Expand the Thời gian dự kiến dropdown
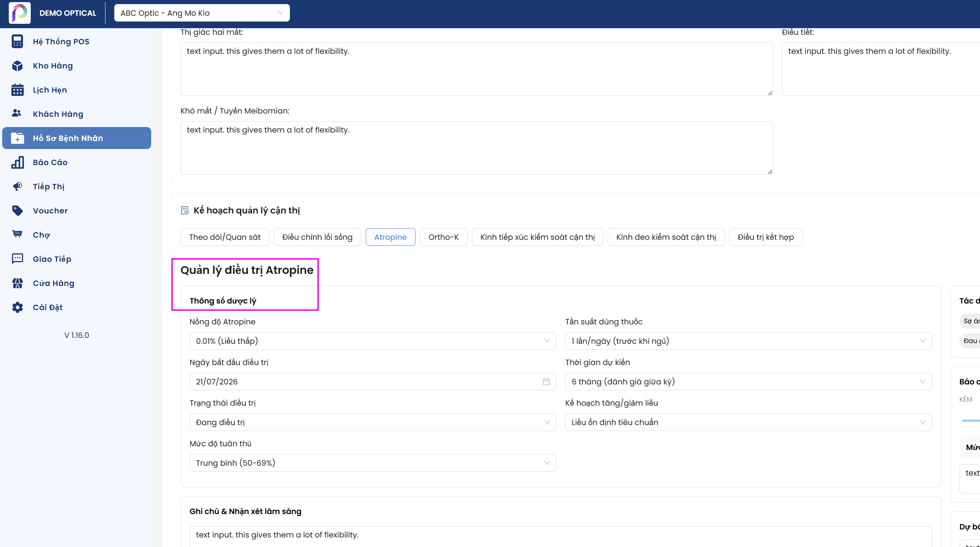 click(748, 382)
